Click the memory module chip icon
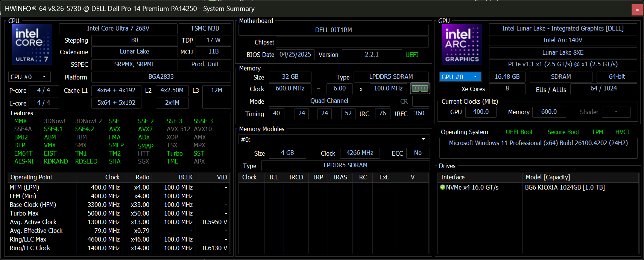This screenshot has width=644, height=260. pos(420,89)
